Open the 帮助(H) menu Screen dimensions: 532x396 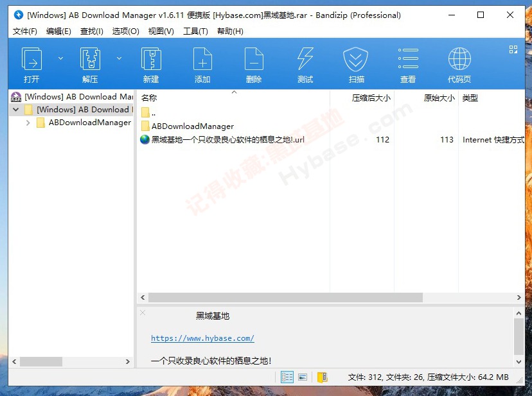point(230,31)
